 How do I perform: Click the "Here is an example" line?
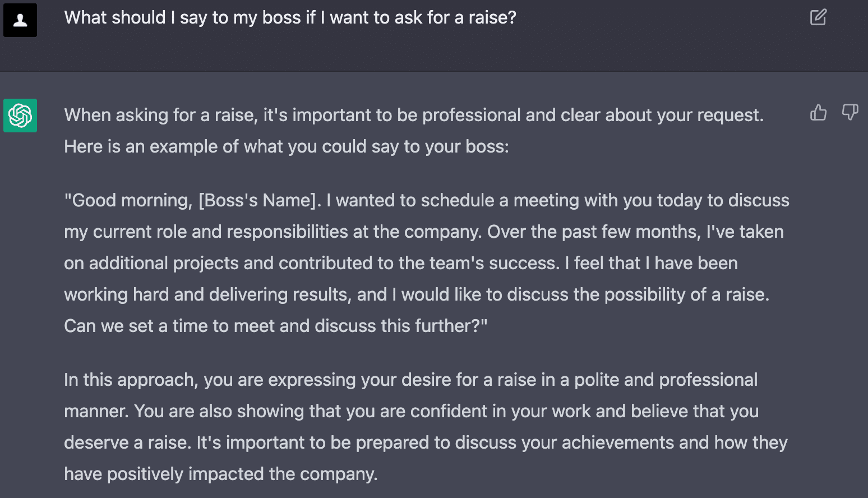pos(286,146)
